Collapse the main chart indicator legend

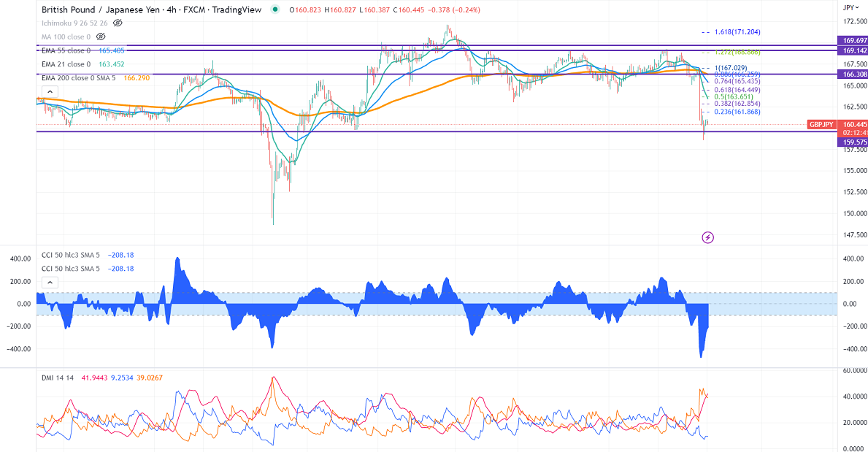pos(50,92)
